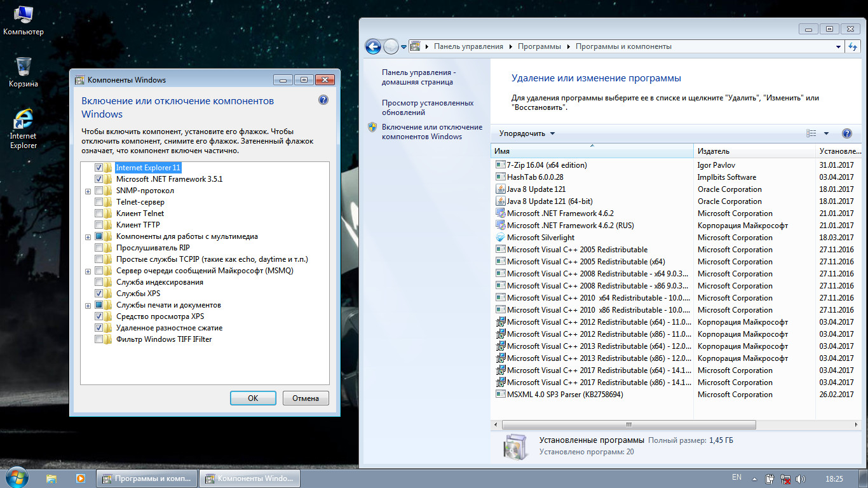This screenshot has height=488, width=868.
Task: Sort by Установлено column header
Action: pyautogui.click(x=839, y=151)
